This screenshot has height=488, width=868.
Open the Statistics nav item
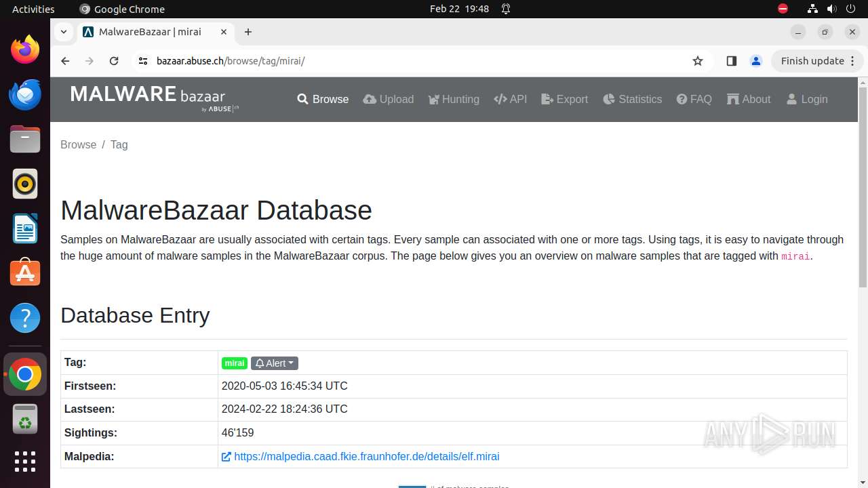632,99
